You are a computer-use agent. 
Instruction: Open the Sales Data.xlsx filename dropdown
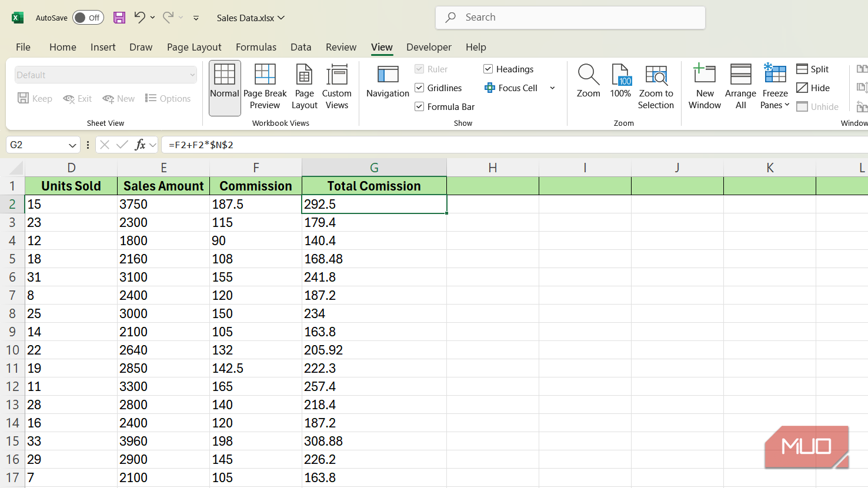click(x=251, y=18)
